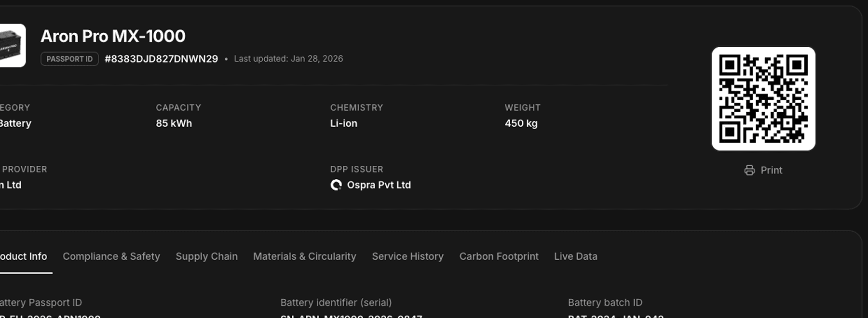Click the Last updated date text

click(x=288, y=59)
